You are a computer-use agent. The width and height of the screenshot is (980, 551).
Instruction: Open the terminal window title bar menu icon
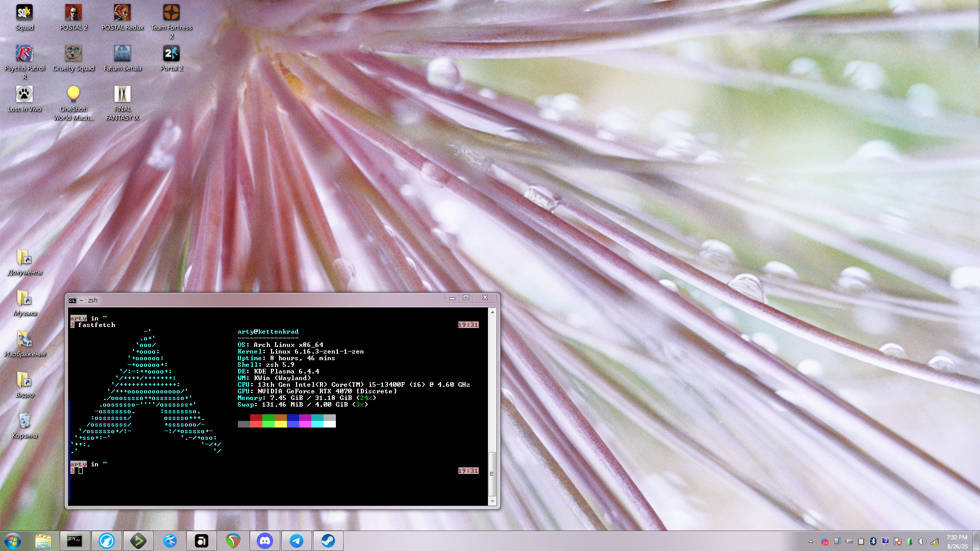click(x=72, y=300)
